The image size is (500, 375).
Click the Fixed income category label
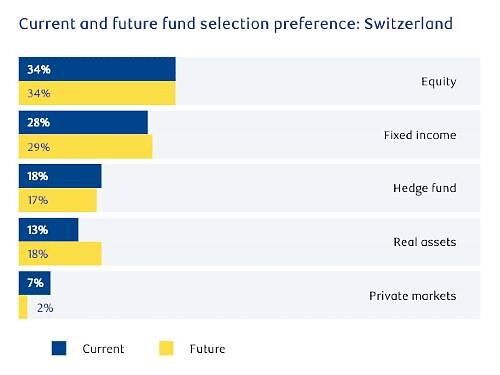420,135
